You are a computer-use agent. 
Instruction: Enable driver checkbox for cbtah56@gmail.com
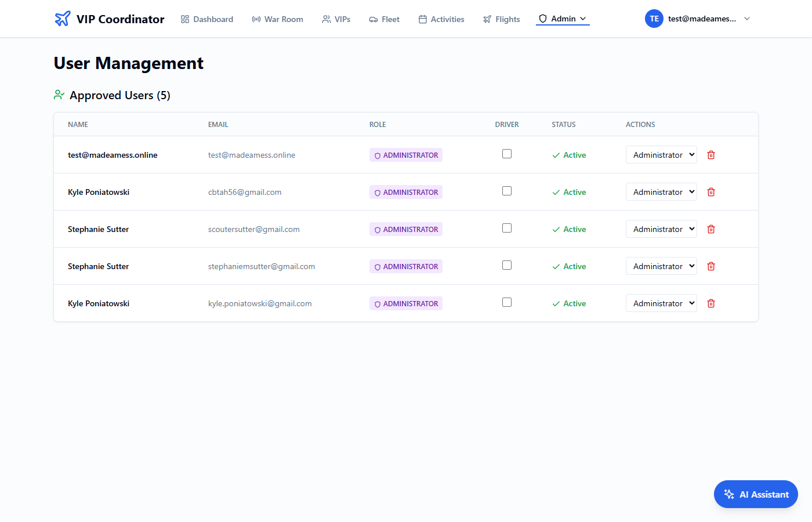coord(507,191)
